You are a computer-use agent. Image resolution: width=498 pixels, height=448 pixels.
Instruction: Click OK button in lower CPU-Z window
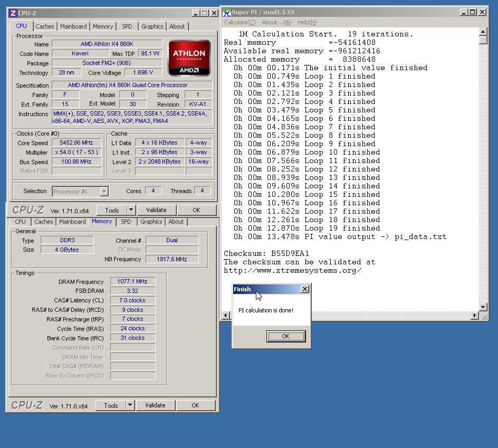[x=195, y=405]
